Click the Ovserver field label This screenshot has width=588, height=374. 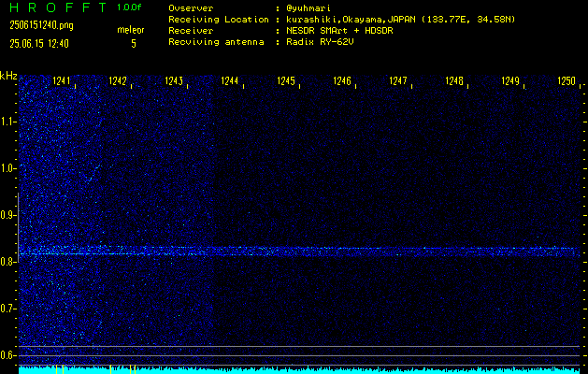[191, 8]
